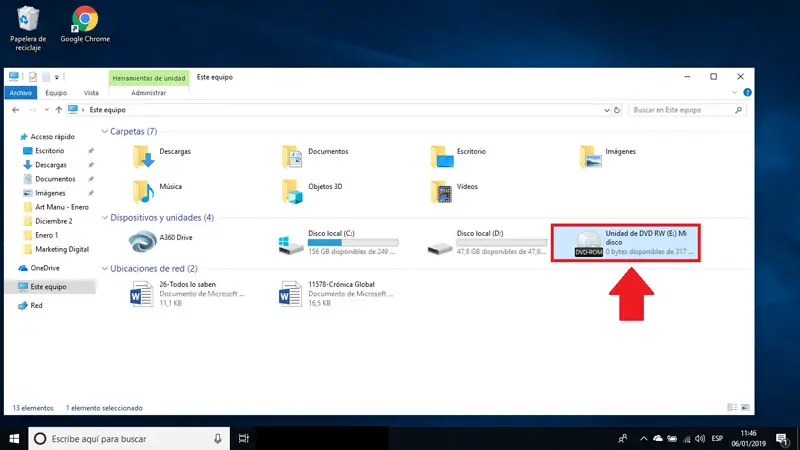Open the Vídeos folder icon
Image resolution: width=800 pixels, height=450 pixels.
point(441,192)
